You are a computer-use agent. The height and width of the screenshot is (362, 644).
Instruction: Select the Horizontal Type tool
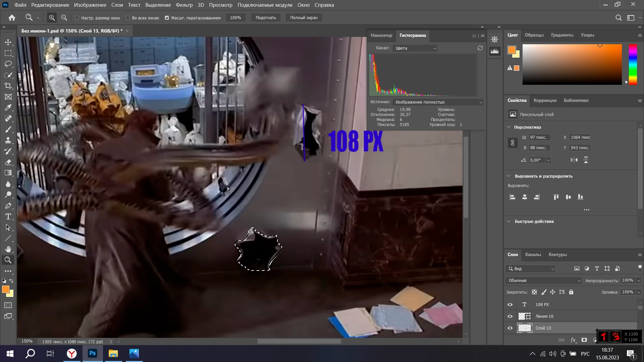[8, 217]
